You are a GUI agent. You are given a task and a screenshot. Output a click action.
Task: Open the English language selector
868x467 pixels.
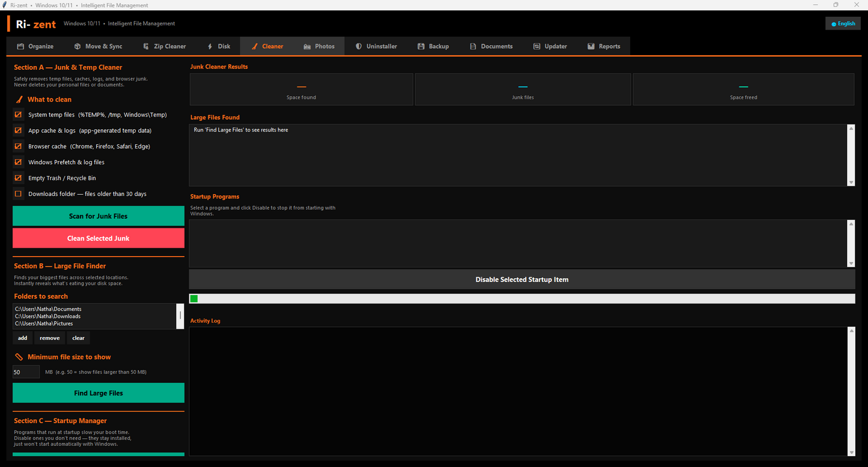click(x=843, y=23)
